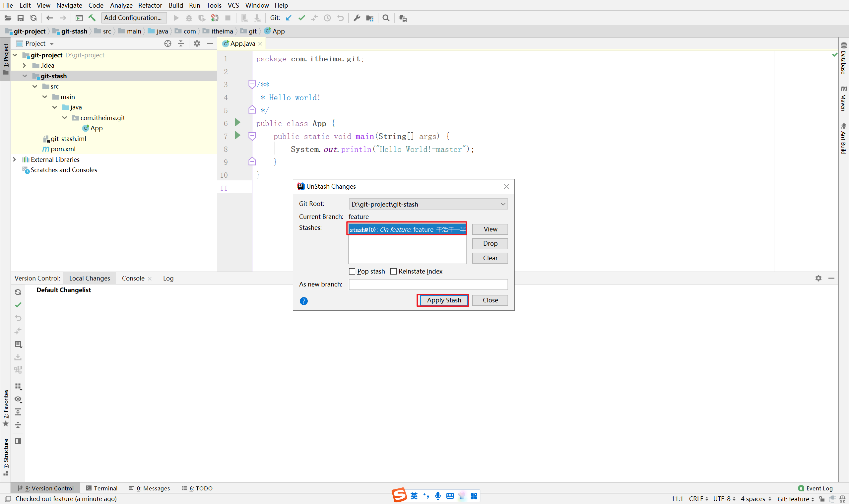Click the As new branch input field
849x504 pixels.
428,284
